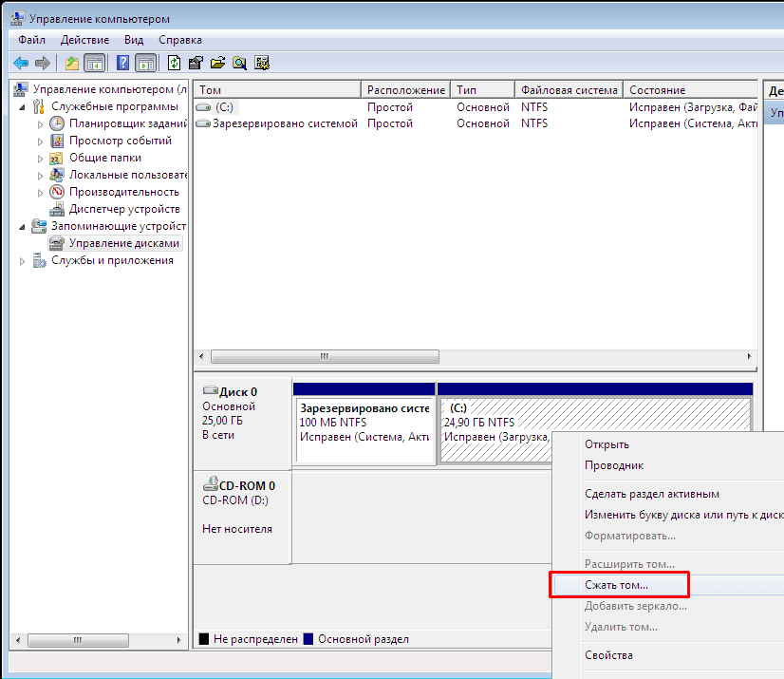Click the magnifying glass toolbar icon
This screenshot has height=679, width=784.
click(x=239, y=63)
